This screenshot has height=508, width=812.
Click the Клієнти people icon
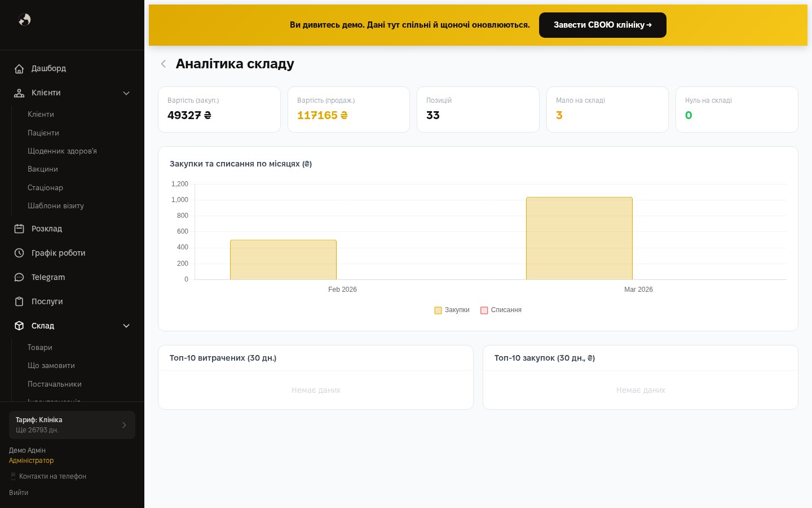(x=19, y=93)
